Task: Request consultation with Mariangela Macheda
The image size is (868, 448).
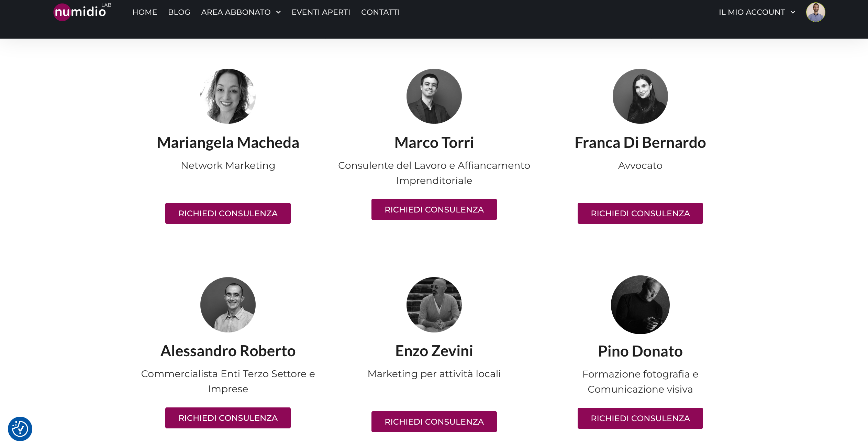Action: click(x=228, y=213)
